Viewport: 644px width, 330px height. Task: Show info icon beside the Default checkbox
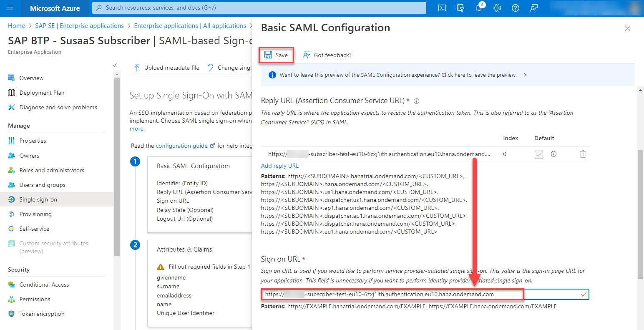coord(553,154)
